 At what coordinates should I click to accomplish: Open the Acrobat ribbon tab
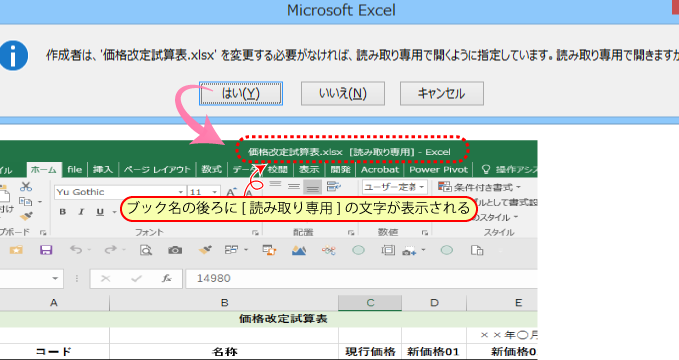click(380, 169)
